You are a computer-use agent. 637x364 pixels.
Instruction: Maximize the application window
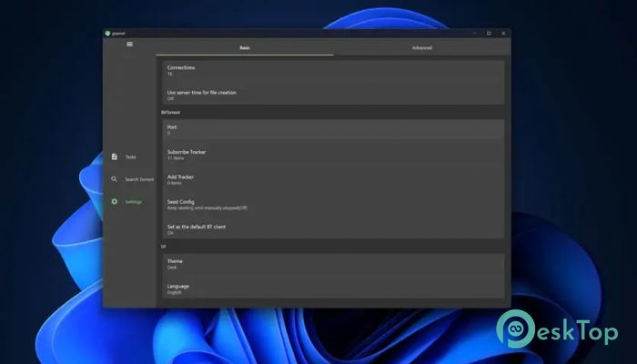[x=489, y=34]
